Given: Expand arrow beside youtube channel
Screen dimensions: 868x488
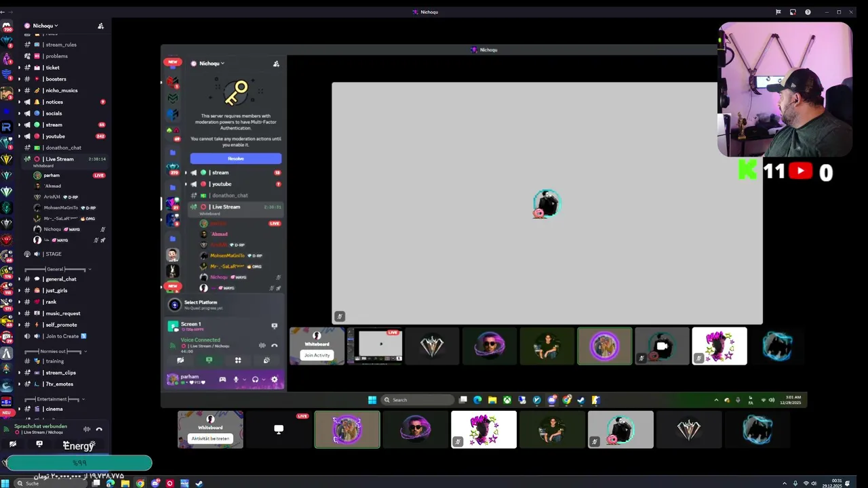Looking at the screenshot, I should tap(19, 136).
